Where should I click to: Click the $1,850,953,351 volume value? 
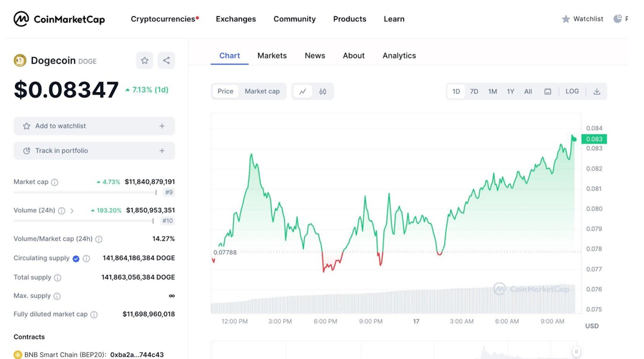click(x=150, y=210)
